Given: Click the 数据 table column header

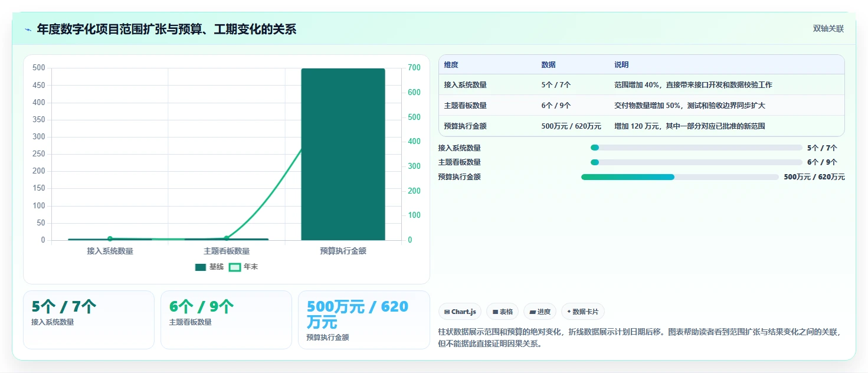Looking at the screenshot, I should click(548, 65).
